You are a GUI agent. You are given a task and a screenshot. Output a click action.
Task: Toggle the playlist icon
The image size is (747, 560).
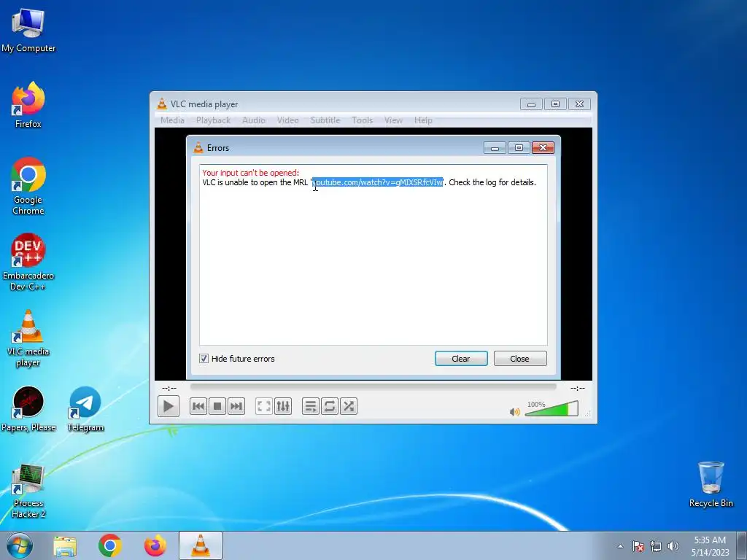point(311,406)
